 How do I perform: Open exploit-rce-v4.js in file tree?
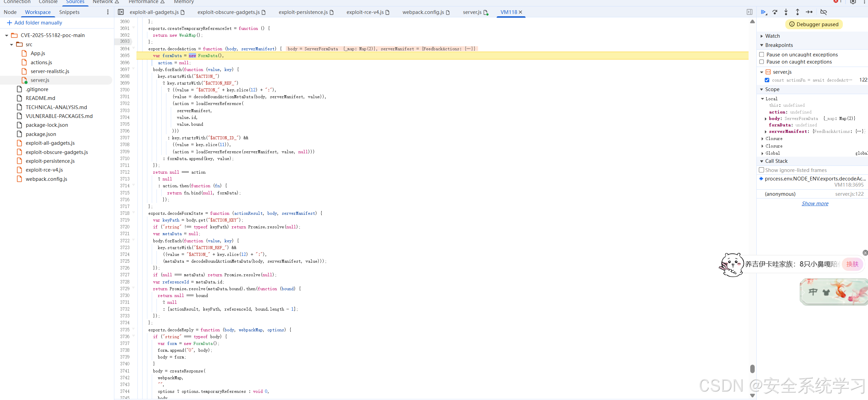tap(44, 170)
